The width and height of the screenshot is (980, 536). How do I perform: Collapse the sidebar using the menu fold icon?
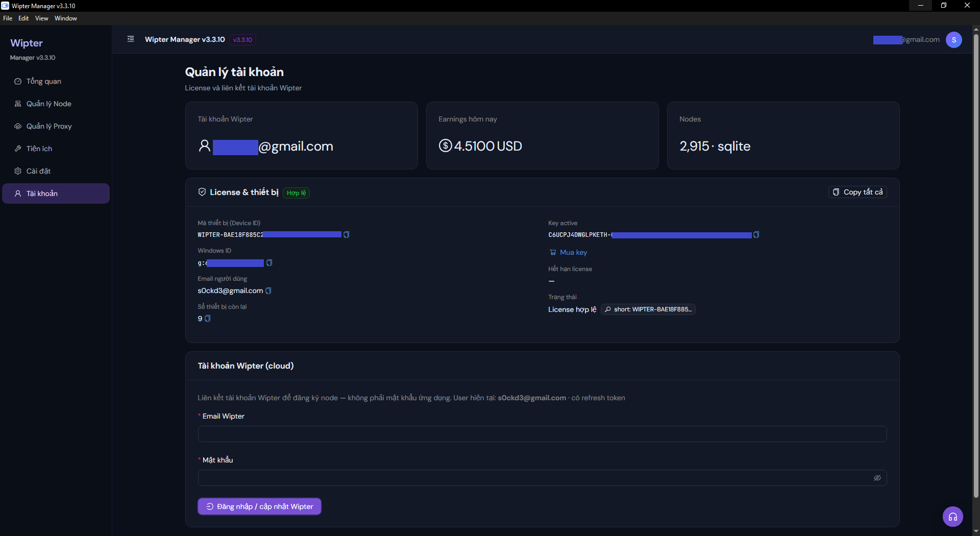click(x=131, y=39)
